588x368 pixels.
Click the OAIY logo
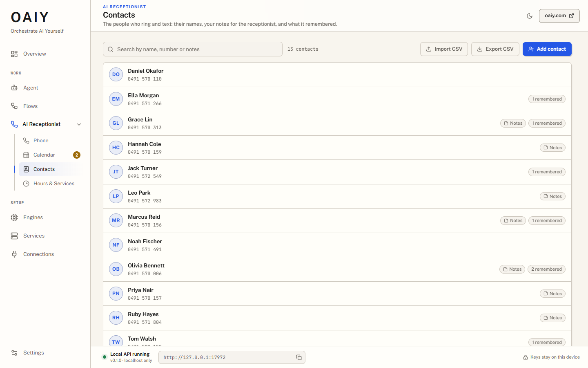pos(30,17)
